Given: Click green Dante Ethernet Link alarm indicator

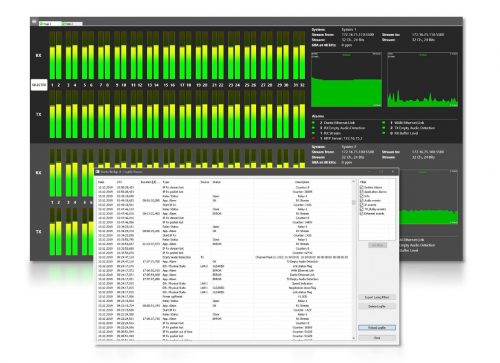Looking at the screenshot, I should click(x=314, y=123).
